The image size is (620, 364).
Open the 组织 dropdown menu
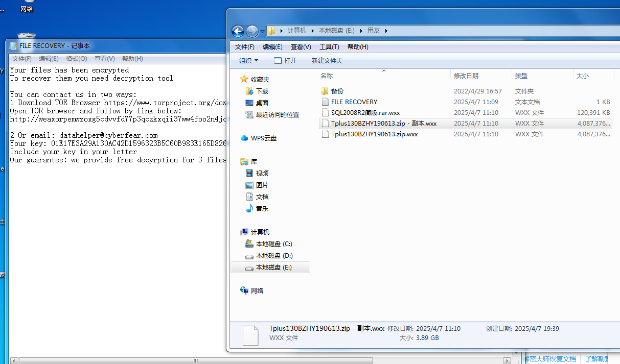tap(249, 60)
